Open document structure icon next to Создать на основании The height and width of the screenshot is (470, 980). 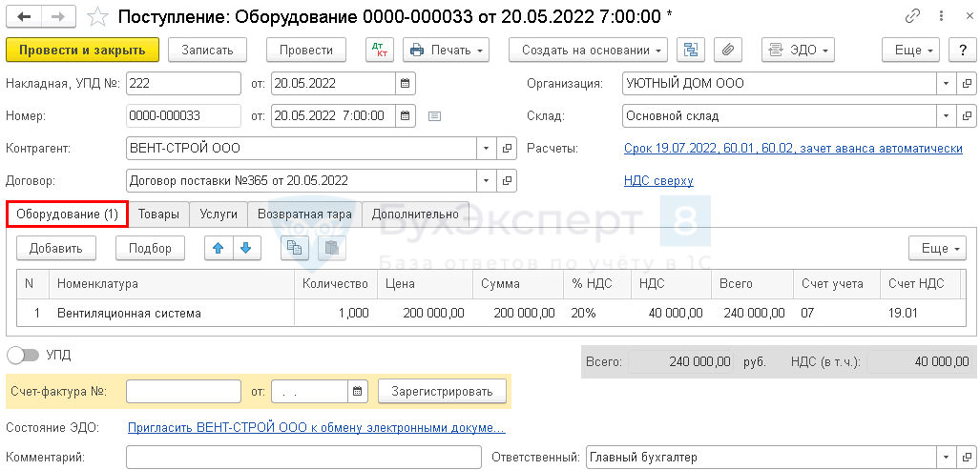690,50
